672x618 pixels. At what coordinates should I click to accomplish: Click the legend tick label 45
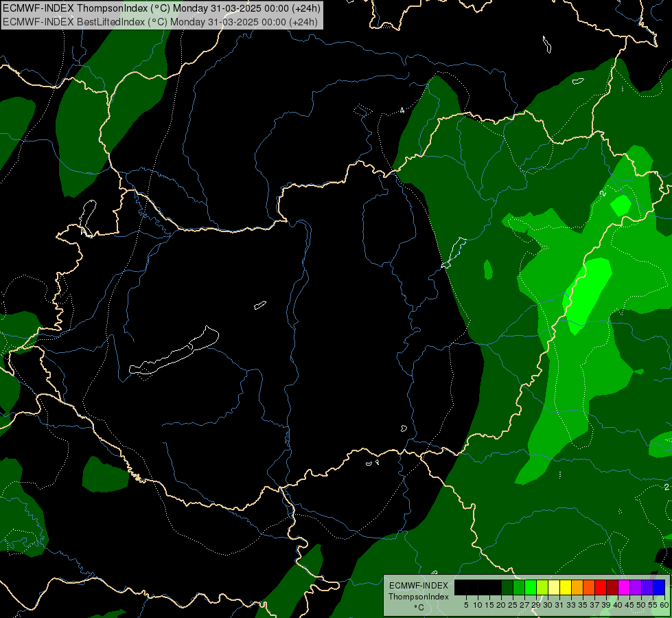pyautogui.click(x=629, y=605)
